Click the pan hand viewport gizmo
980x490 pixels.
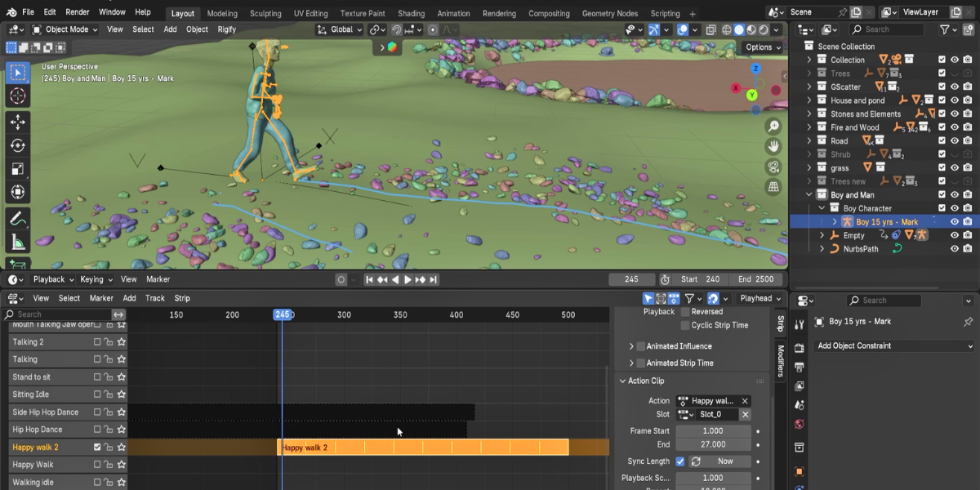click(x=773, y=147)
